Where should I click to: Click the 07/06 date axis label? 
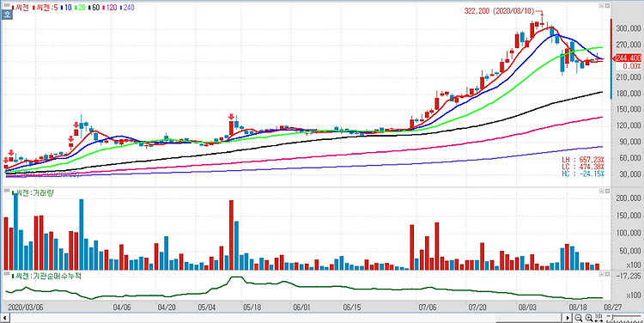click(x=427, y=307)
